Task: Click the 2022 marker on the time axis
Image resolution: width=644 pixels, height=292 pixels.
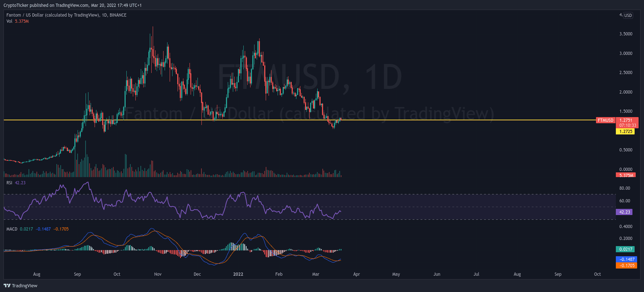Action: tap(238, 274)
